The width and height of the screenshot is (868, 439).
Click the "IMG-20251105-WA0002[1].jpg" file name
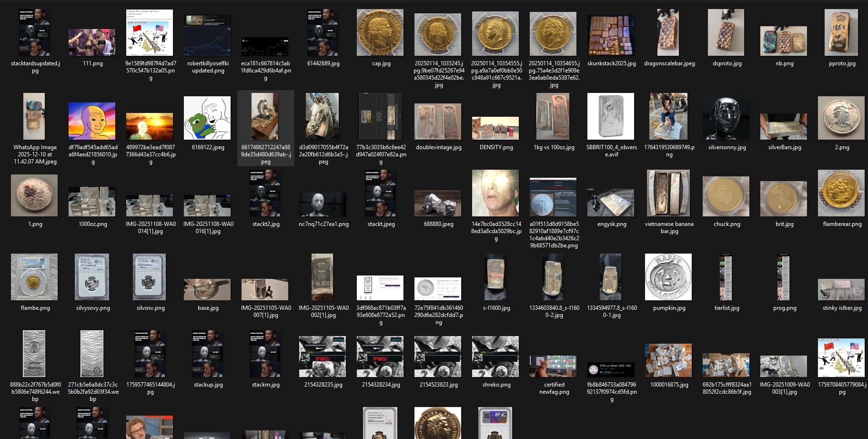pos(323,312)
